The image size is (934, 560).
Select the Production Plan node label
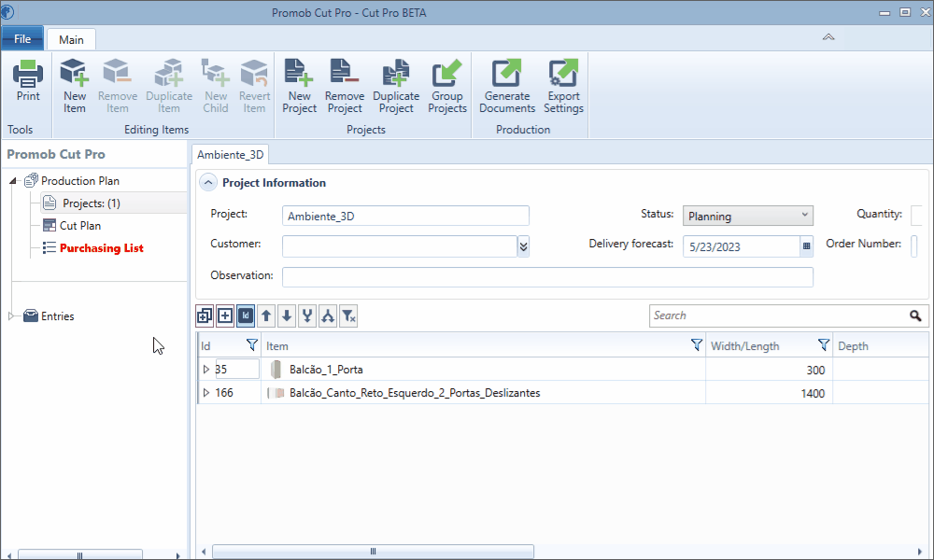(79, 181)
